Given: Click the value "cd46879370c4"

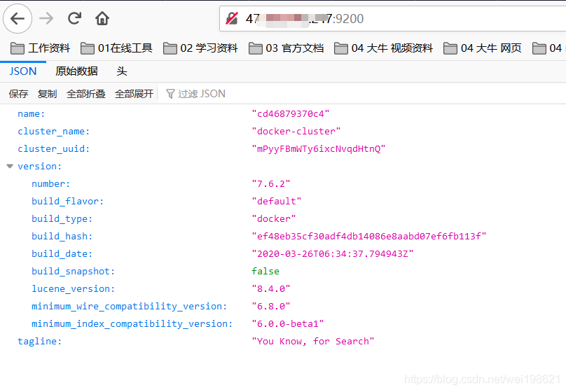Looking at the screenshot, I should click(x=291, y=114).
